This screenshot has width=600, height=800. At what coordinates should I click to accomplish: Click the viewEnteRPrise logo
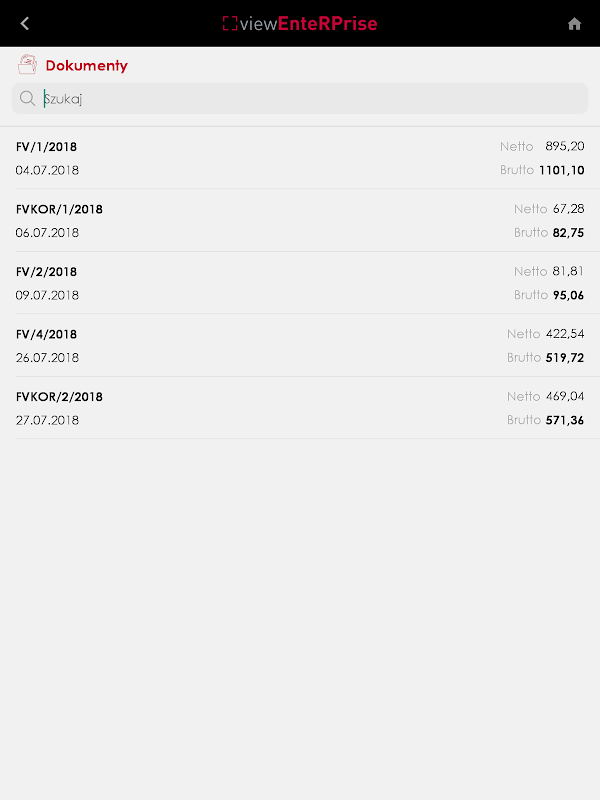coord(300,24)
